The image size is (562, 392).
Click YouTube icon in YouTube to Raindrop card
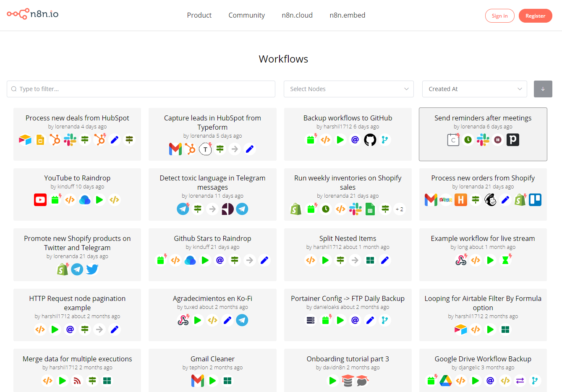(x=40, y=200)
